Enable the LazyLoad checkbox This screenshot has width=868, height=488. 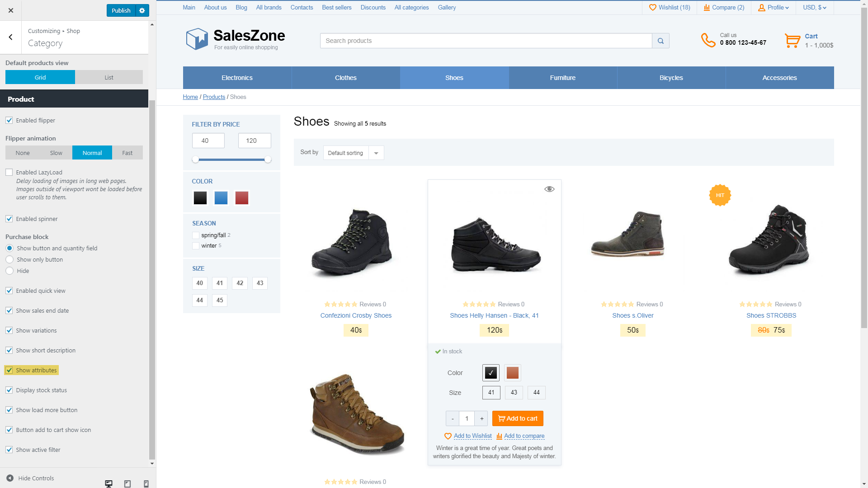(9, 172)
